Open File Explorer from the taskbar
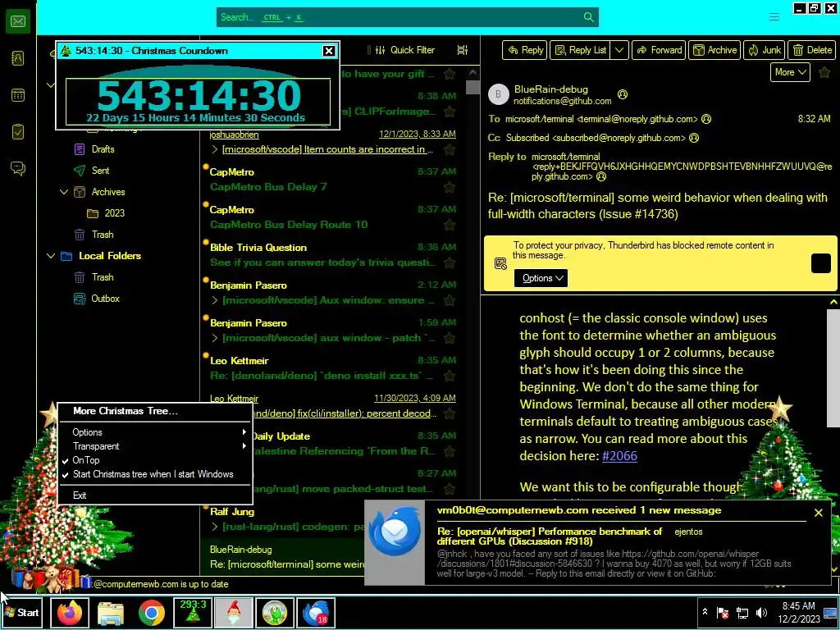Image resolution: width=840 pixels, height=630 pixels. pos(111,612)
